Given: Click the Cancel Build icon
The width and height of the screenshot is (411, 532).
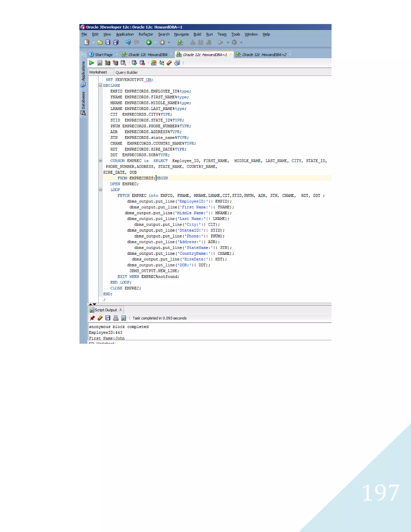Looking at the screenshot, I should pyautogui.click(x=209, y=42).
